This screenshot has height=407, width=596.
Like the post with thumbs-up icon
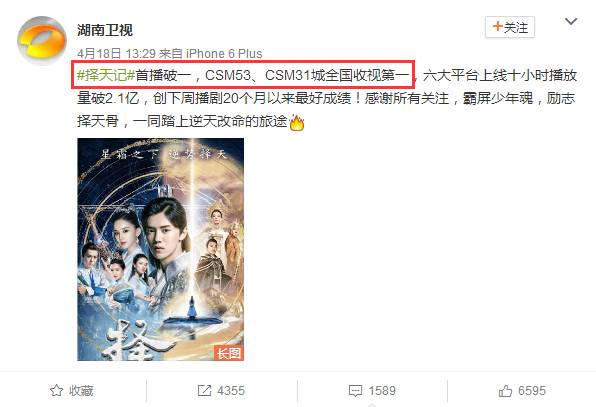[x=505, y=390]
